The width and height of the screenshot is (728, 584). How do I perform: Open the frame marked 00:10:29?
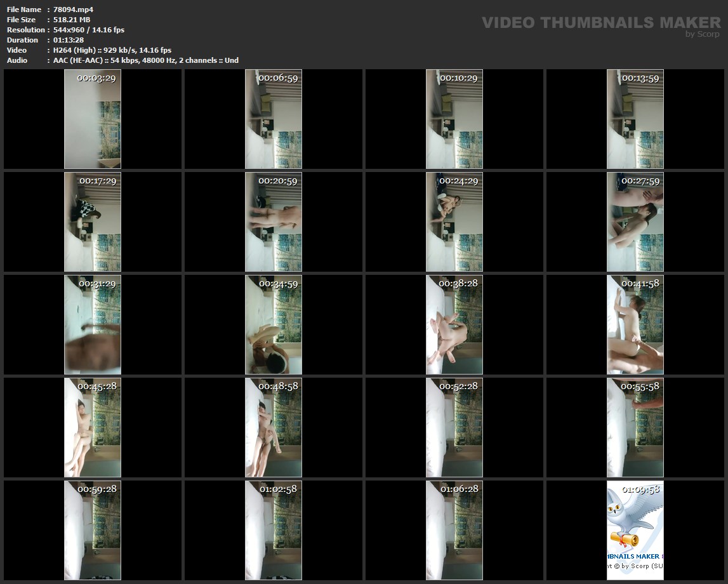pyautogui.click(x=454, y=119)
